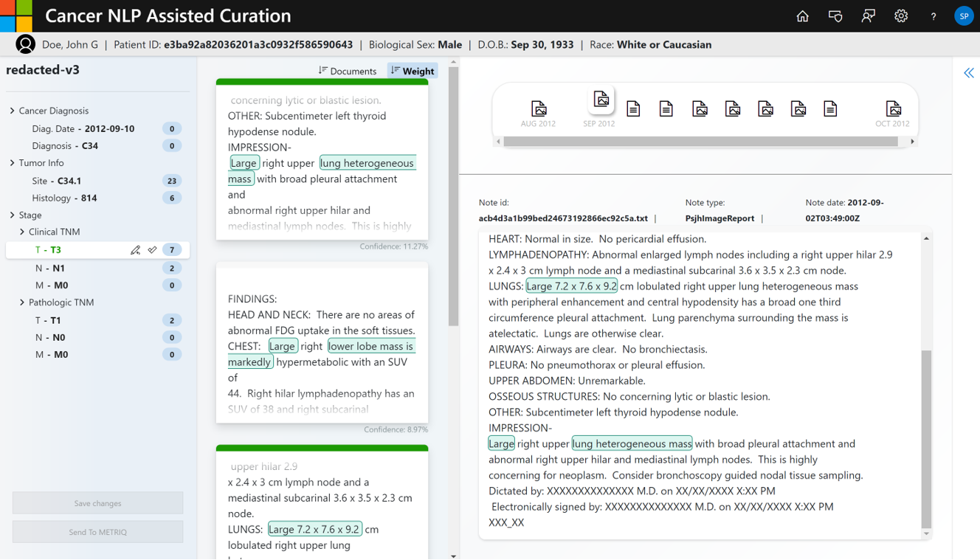Click the note id acb4d3a1b99bed...txt value
The image size is (980, 560).
click(x=563, y=218)
